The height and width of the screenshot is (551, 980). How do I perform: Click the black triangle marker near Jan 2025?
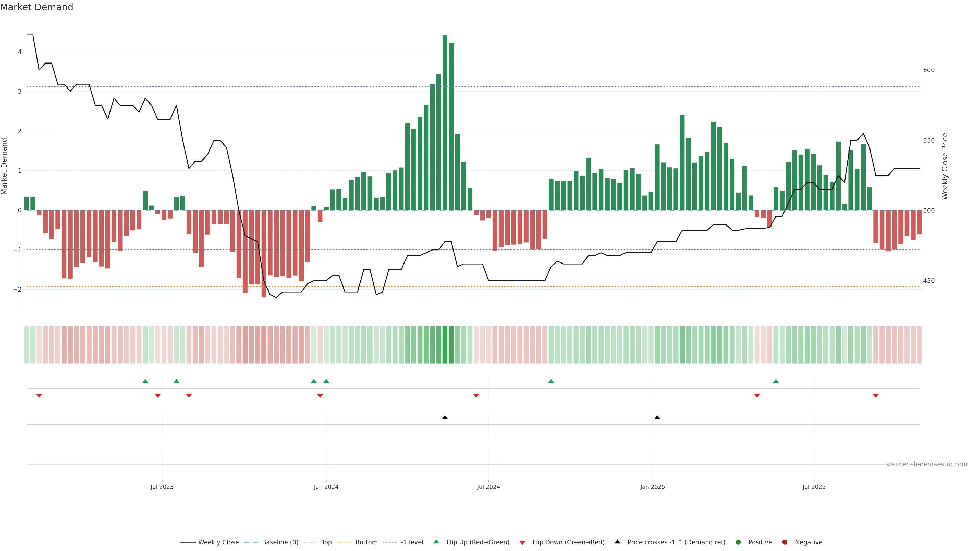(x=657, y=418)
